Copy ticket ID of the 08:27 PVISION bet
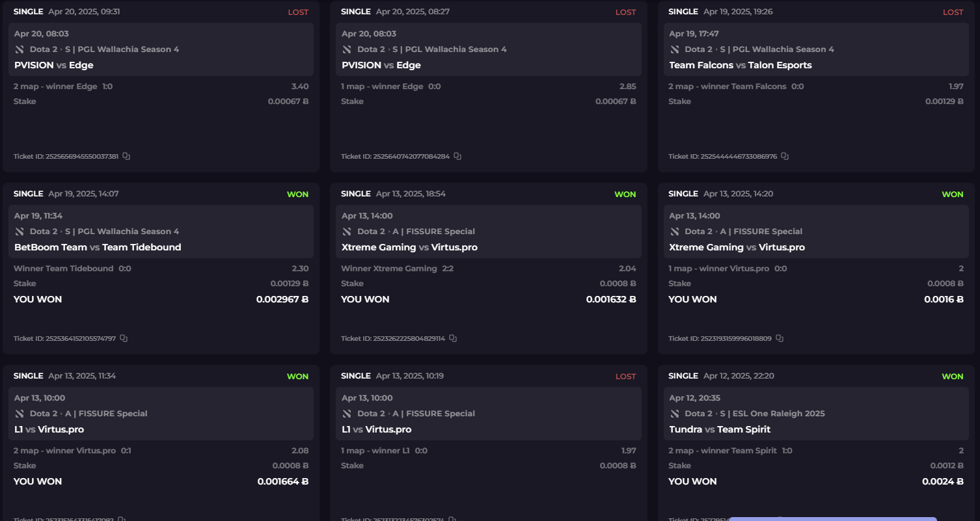The image size is (980, 521). coord(457,156)
